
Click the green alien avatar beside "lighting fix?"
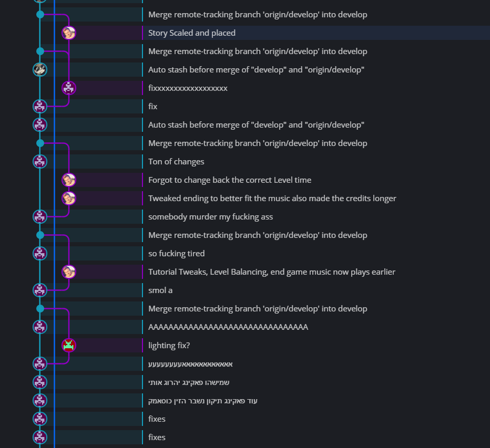coord(69,345)
